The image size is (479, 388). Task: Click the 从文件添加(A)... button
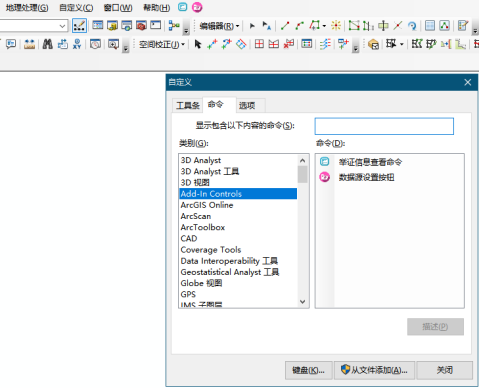(374, 370)
